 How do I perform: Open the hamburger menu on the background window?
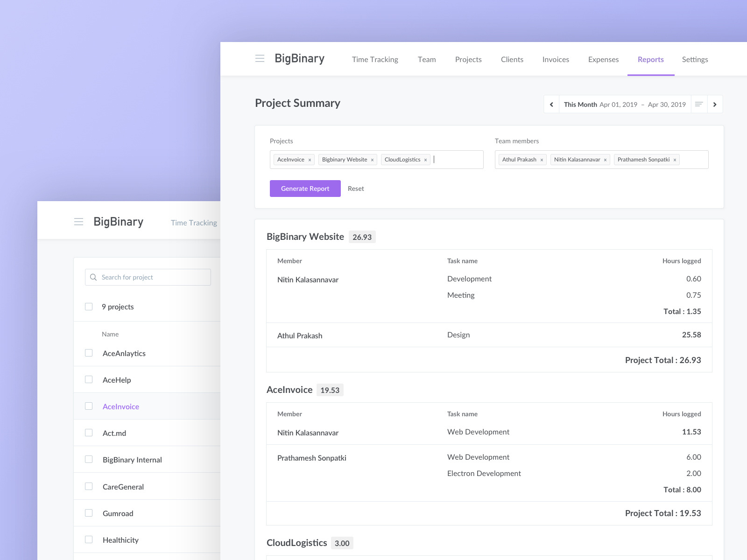pos(79,222)
